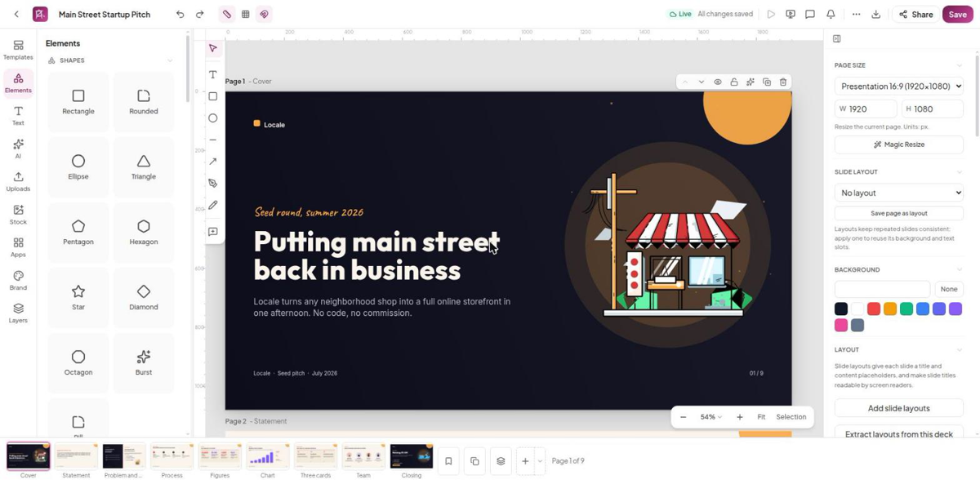Duplicate slide from the bottom bar
980x484 pixels.
tap(474, 461)
